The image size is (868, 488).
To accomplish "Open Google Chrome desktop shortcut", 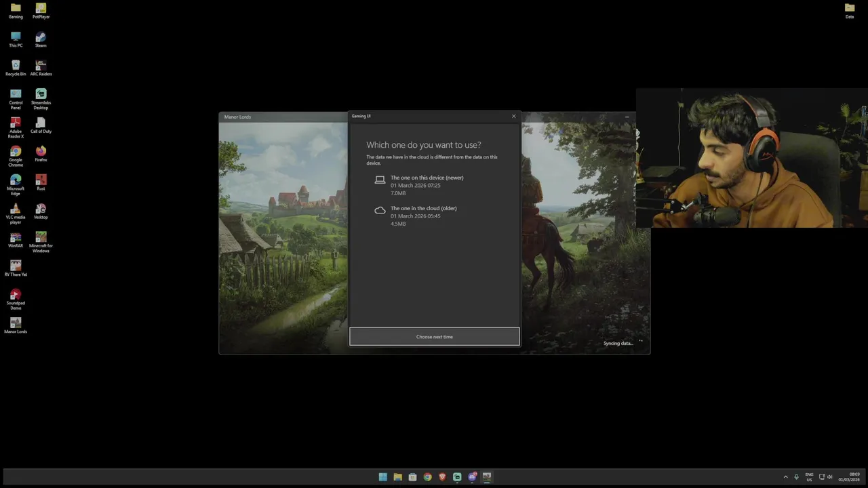I will coord(16,156).
